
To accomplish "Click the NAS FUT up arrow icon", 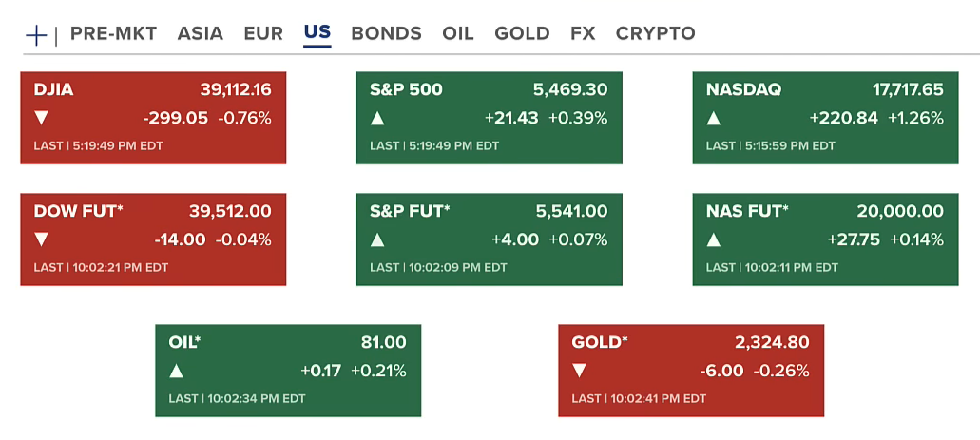I will 714,239.
